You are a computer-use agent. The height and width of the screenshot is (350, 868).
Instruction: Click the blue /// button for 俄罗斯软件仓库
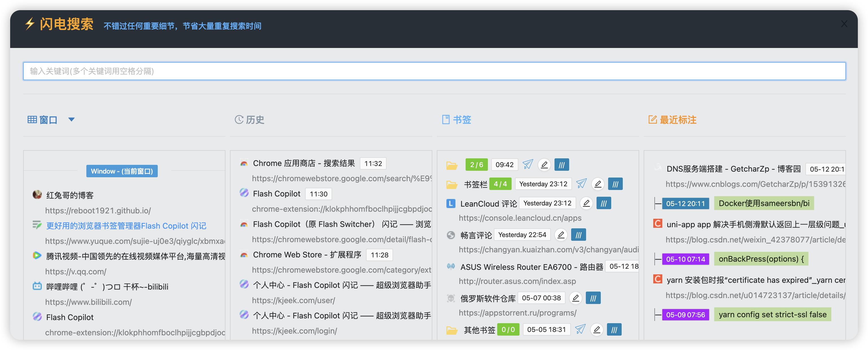coord(593,298)
